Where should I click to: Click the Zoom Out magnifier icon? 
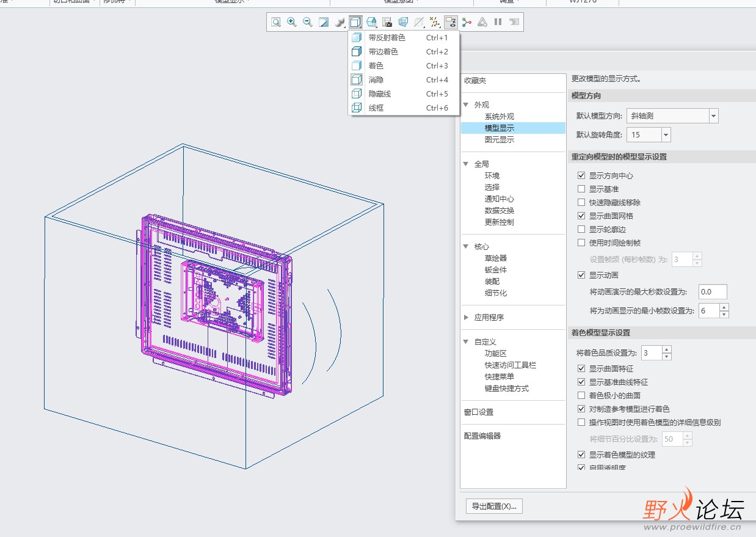click(x=308, y=23)
